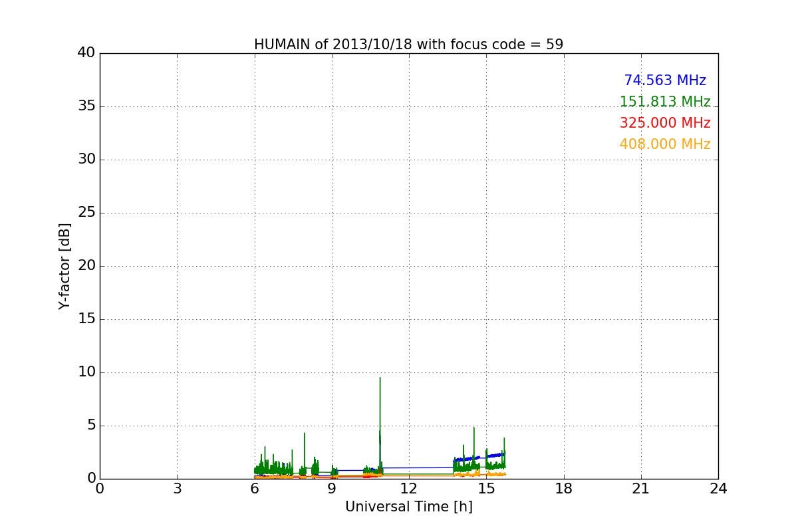
Task: Select the blue 74.563 MHz legend label
Action: 665,80
